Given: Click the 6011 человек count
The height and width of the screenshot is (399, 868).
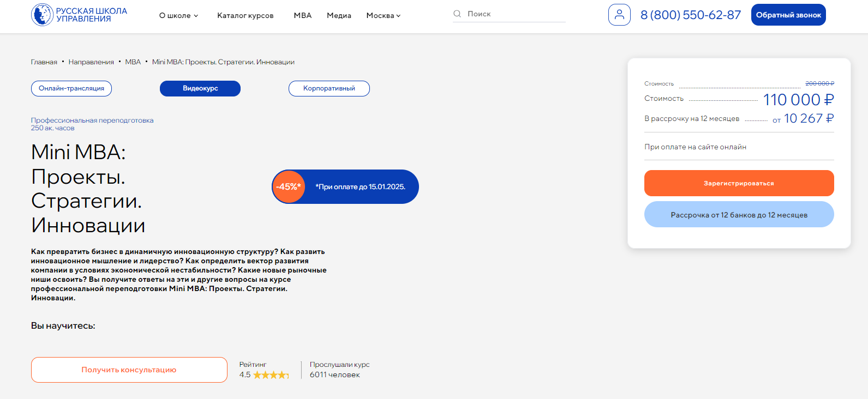Looking at the screenshot, I should pos(335,374).
